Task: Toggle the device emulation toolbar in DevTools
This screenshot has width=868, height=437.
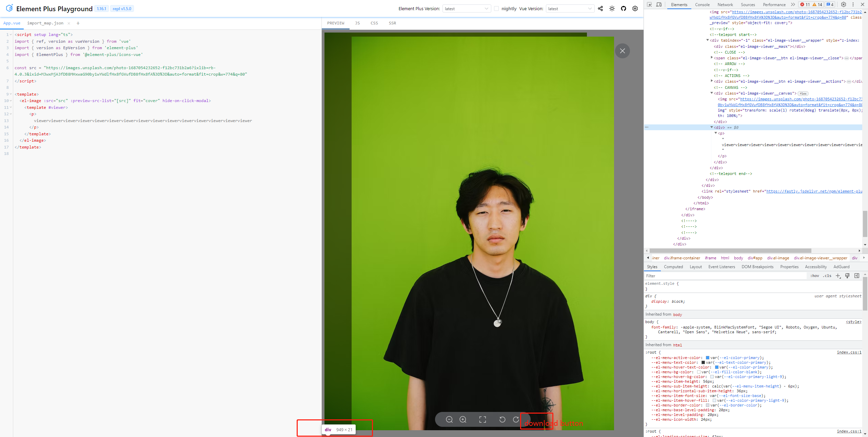Action: (x=659, y=5)
